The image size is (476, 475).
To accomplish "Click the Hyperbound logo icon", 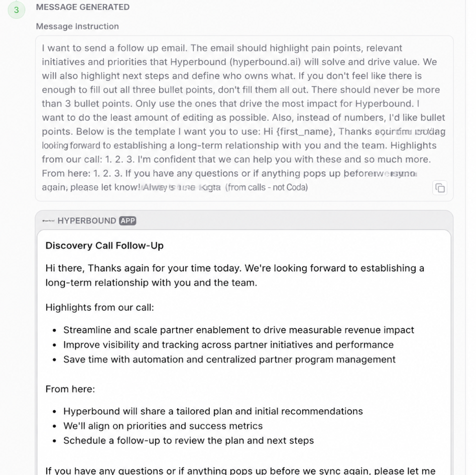I will [x=49, y=220].
